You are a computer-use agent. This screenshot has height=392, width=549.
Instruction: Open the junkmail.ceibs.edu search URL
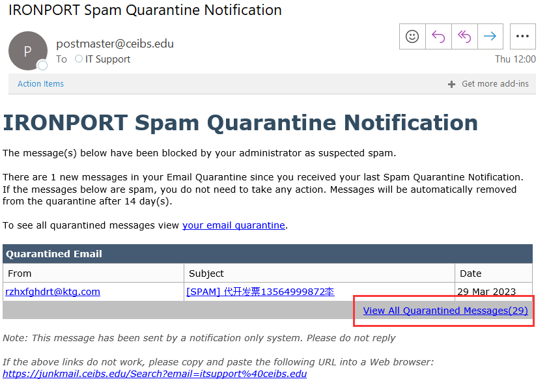[155, 374]
